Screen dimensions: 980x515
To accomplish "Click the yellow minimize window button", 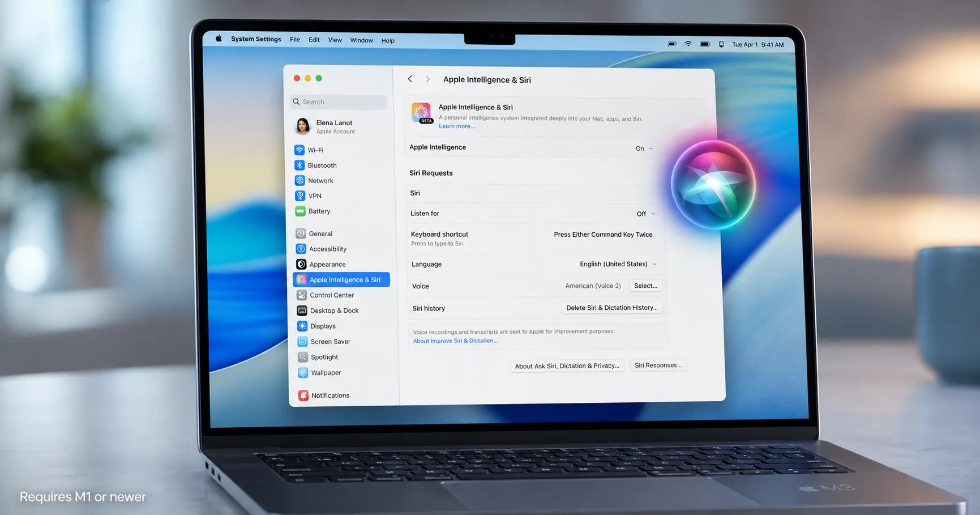I will 307,78.
